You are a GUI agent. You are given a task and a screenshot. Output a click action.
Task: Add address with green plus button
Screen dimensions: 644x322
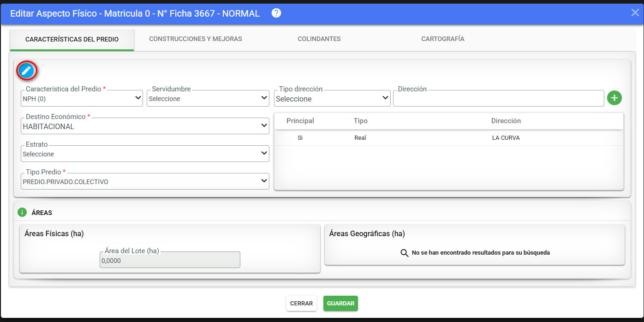tap(614, 98)
